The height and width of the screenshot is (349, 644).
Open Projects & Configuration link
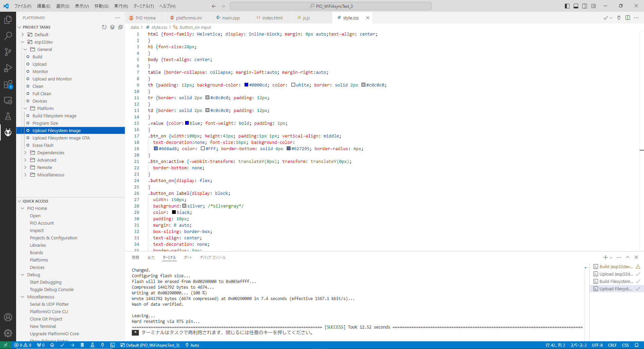pos(53,238)
